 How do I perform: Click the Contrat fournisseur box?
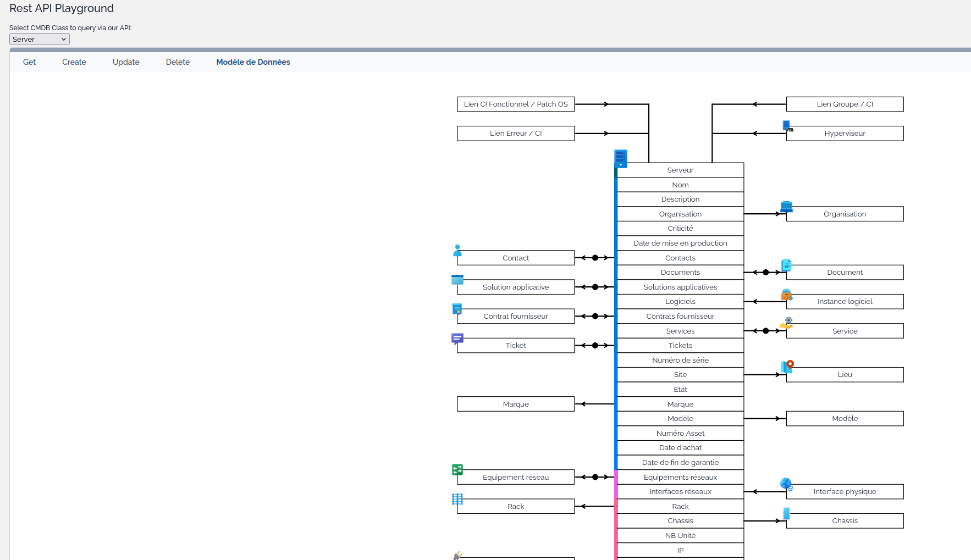click(x=516, y=317)
